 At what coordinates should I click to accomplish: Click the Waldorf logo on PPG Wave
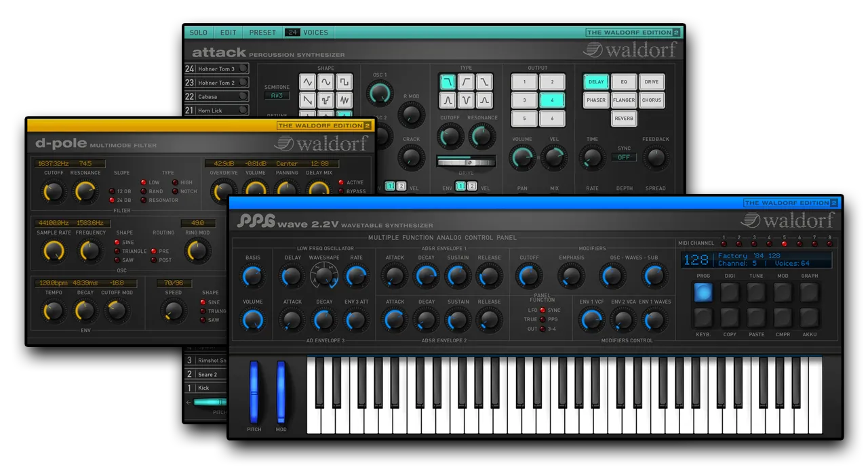tap(787, 221)
